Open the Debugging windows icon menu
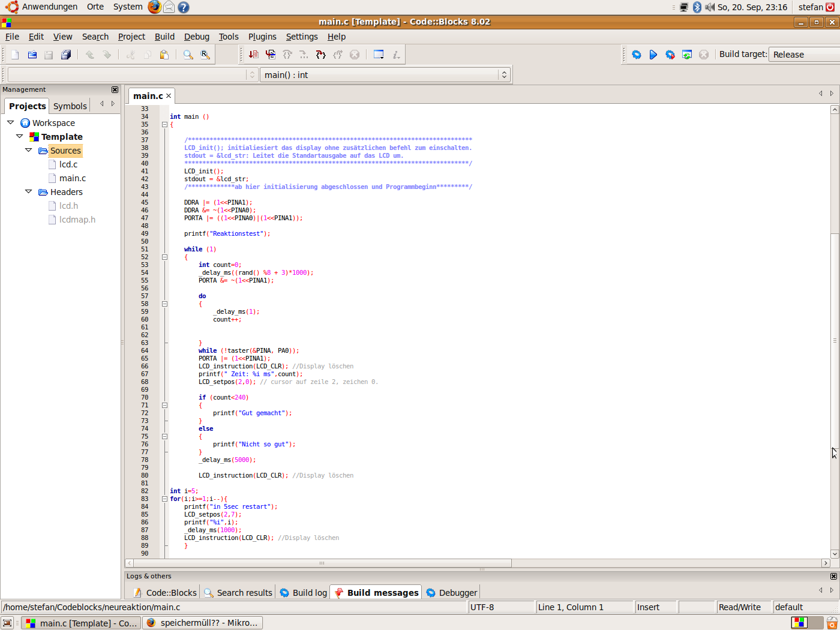840x630 pixels. (x=379, y=55)
